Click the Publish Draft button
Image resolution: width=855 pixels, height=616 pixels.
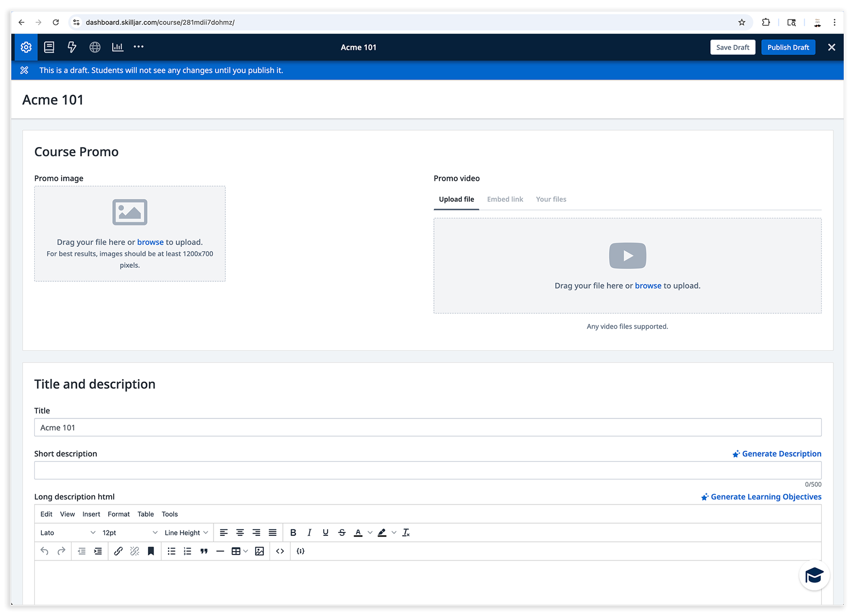pyautogui.click(x=788, y=47)
